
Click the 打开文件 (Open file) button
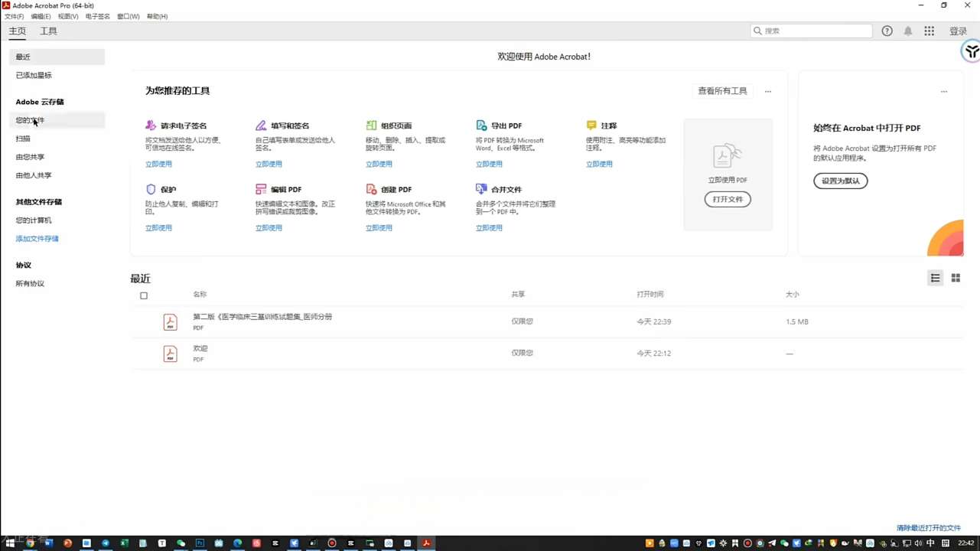[728, 199]
